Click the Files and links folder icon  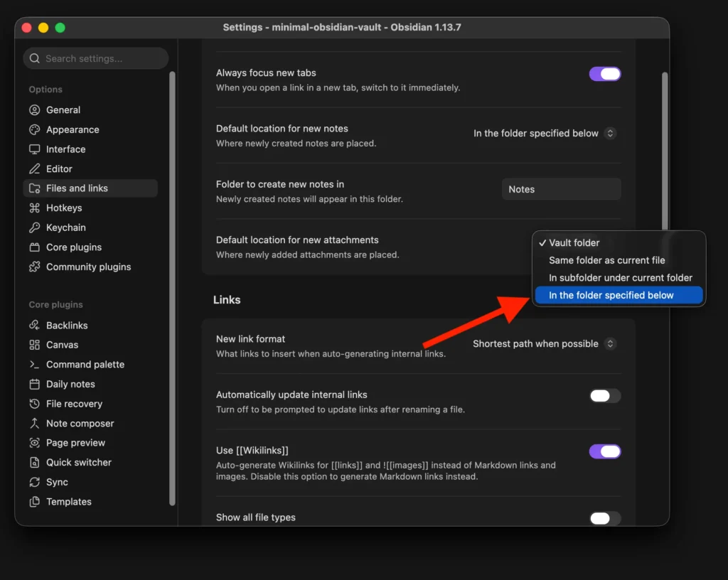click(x=34, y=188)
